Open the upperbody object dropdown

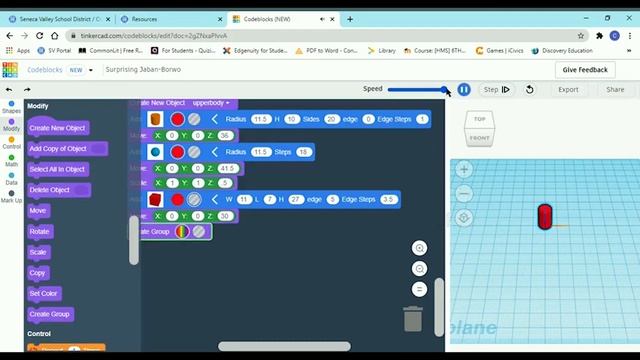[x=211, y=103]
